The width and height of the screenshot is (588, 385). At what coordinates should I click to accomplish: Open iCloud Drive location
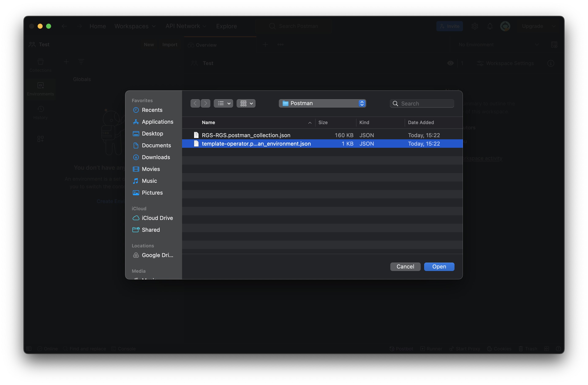(157, 218)
